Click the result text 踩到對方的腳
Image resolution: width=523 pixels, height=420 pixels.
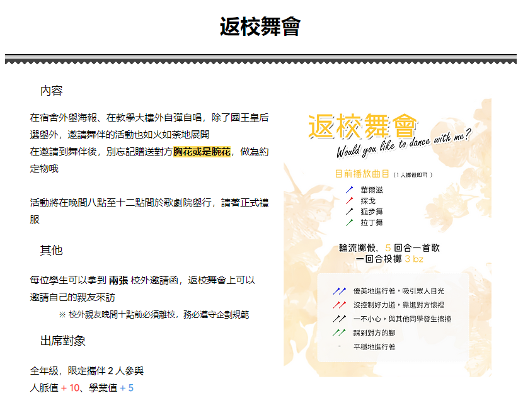point(374,332)
